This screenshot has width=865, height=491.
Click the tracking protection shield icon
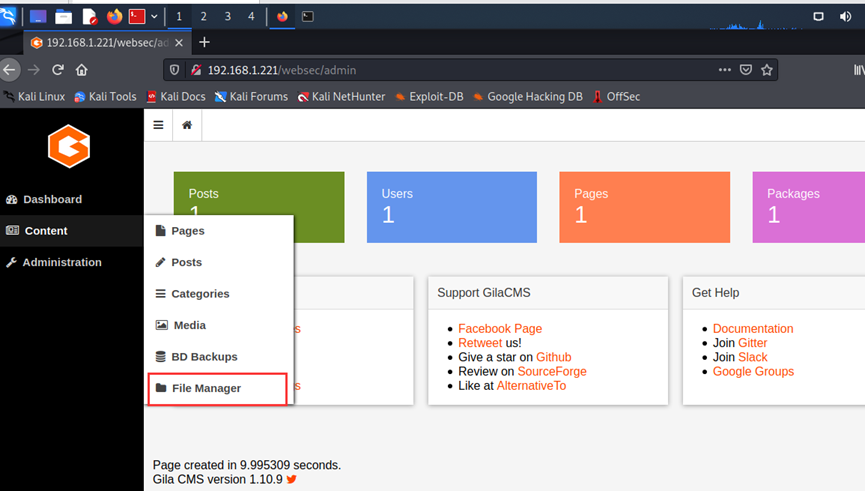pos(174,70)
